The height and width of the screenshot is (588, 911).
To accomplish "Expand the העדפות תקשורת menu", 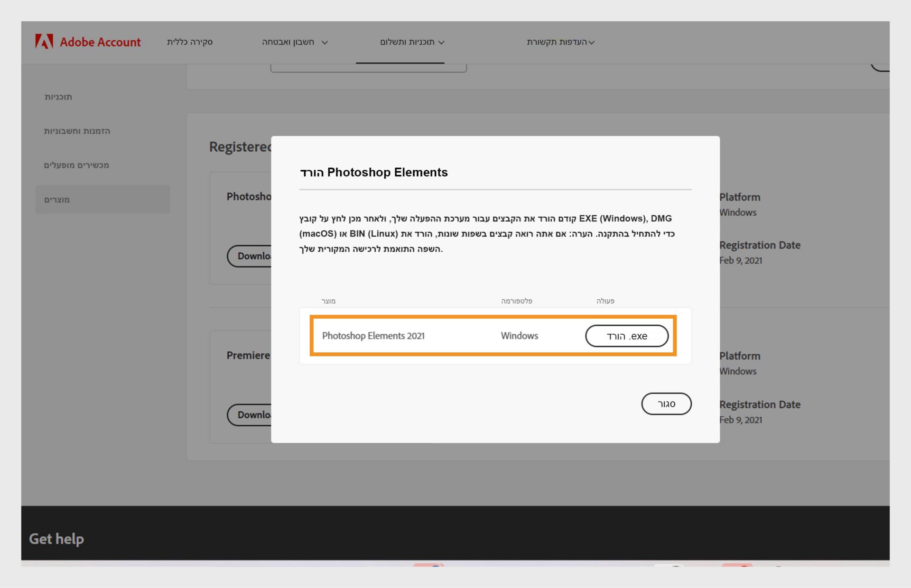I will [x=557, y=42].
